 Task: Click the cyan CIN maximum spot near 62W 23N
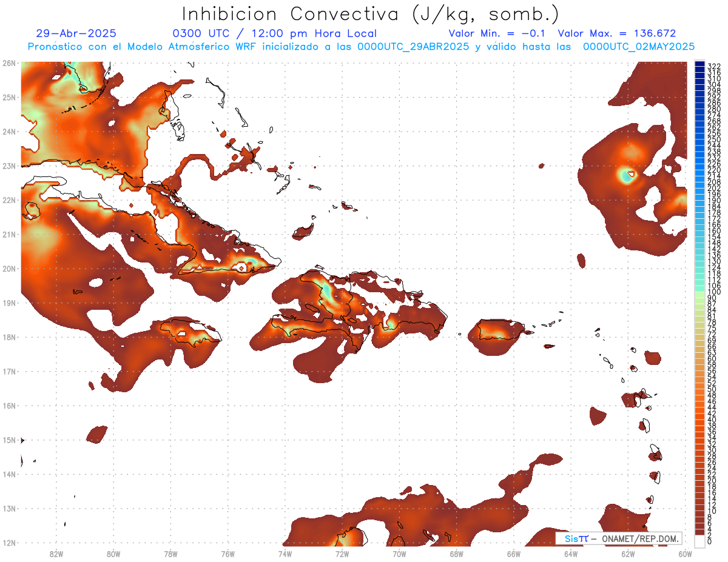coord(626,176)
